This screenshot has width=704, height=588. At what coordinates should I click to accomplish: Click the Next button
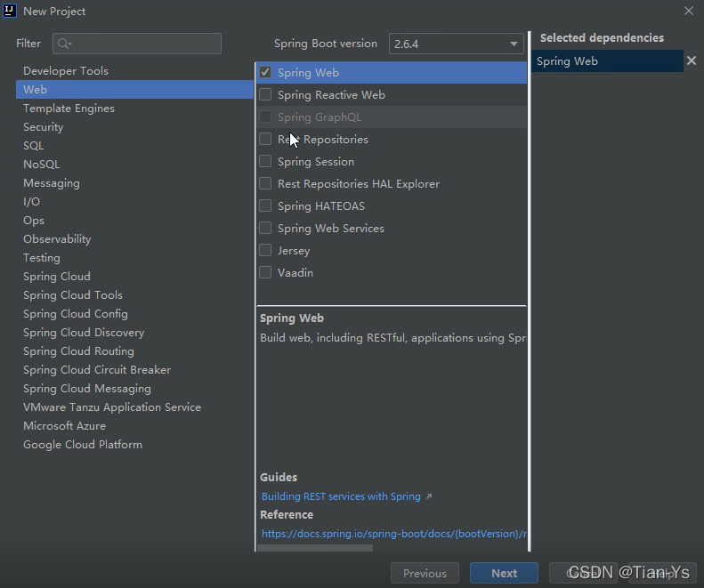[504, 573]
